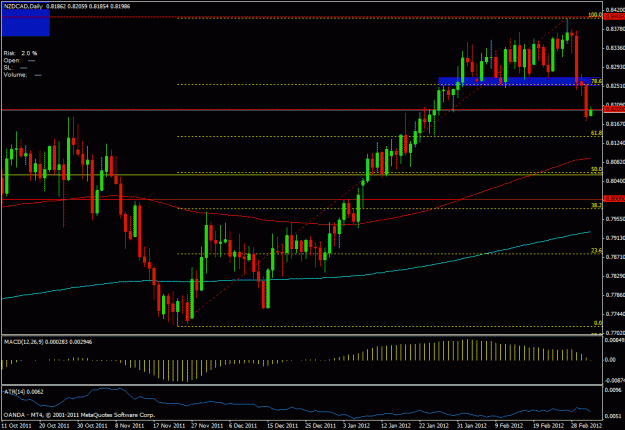This screenshot has height=430, width=625.
Task: Click the 'SL: ---' label
Action: (x=15, y=68)
